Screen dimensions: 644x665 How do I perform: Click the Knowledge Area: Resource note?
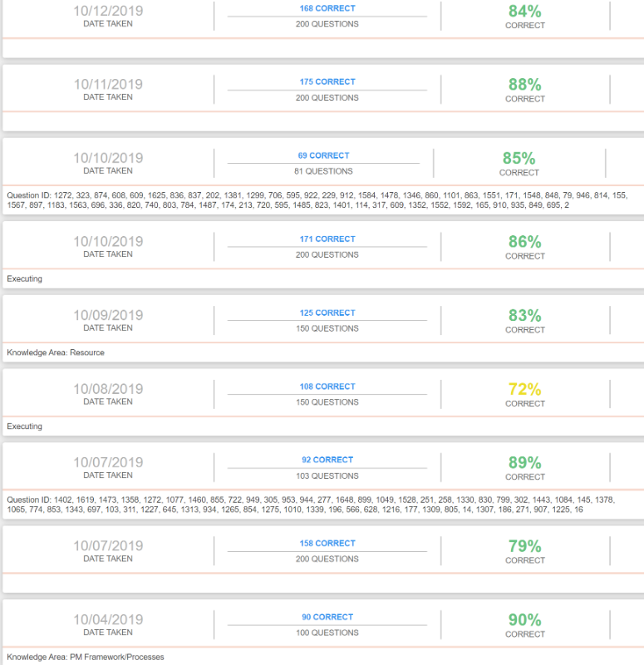56,352
